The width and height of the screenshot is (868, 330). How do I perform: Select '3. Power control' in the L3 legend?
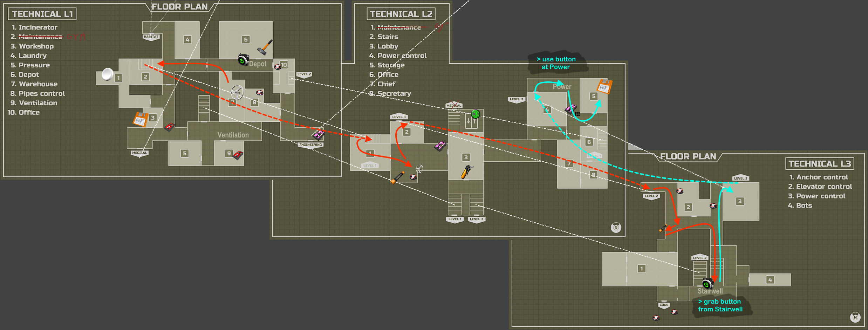tap(816, 196)
